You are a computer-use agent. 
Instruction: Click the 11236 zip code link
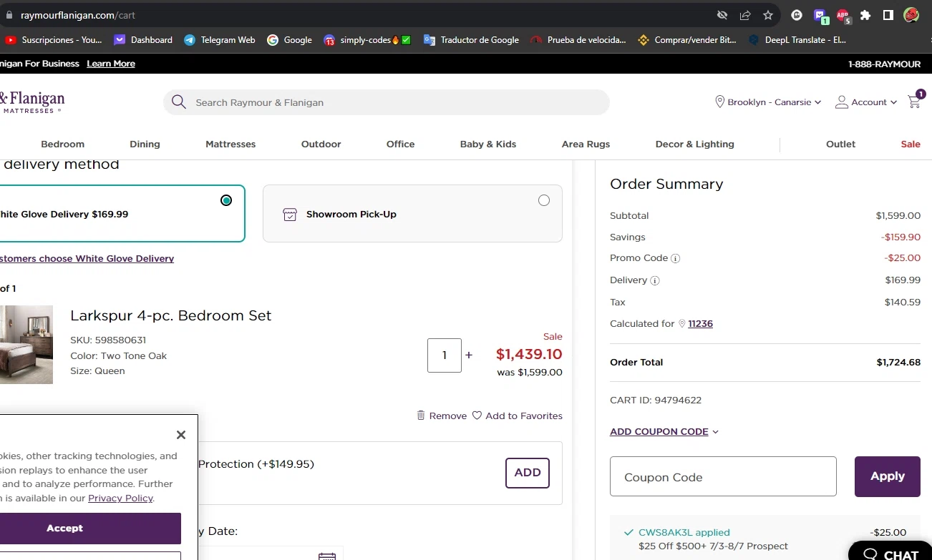[x=701, y=324]
